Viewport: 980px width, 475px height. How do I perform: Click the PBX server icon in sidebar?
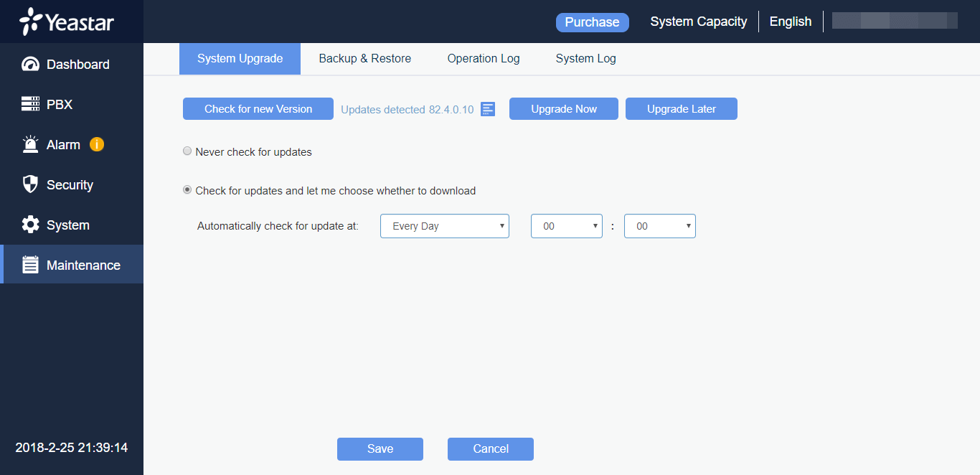coord(30,105)
